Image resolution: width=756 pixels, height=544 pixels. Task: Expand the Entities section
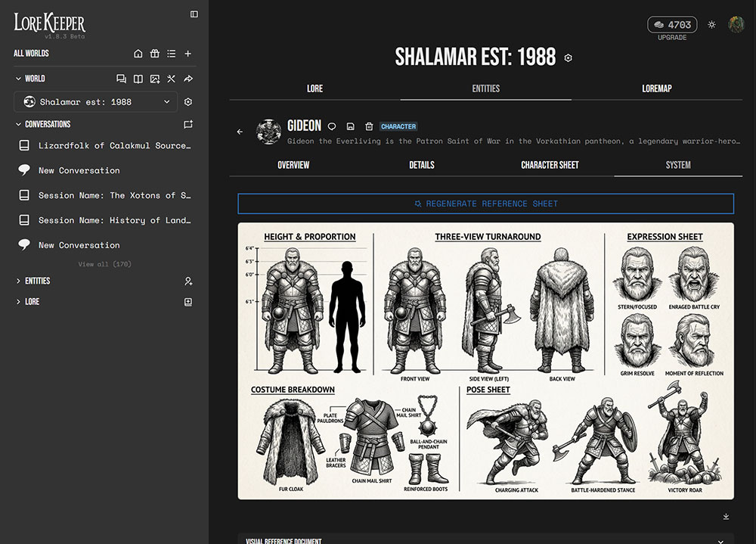(x=35, y=281)
